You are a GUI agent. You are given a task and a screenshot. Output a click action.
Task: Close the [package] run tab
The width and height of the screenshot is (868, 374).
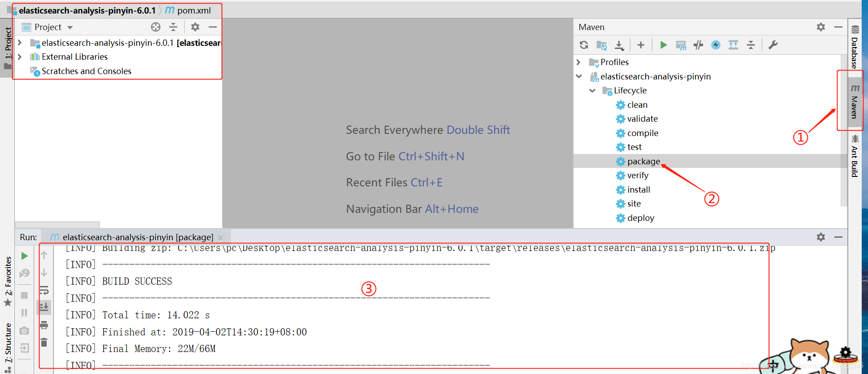(220, 238)
